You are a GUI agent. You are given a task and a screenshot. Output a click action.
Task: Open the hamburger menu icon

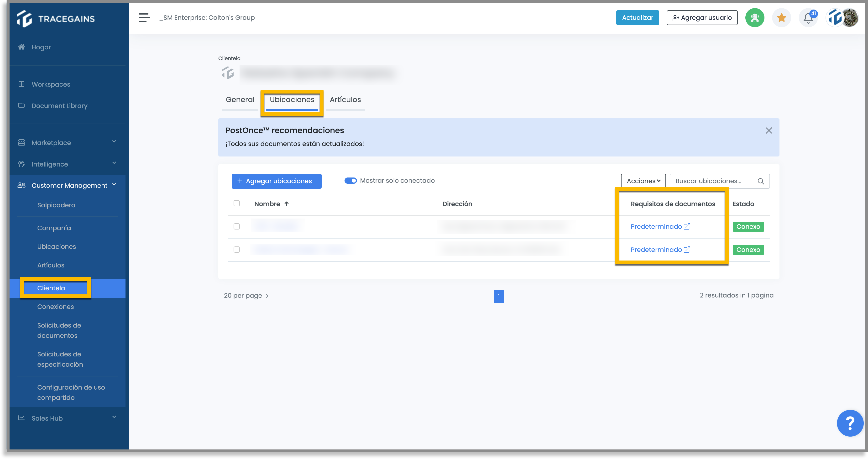tap(144, 17)
